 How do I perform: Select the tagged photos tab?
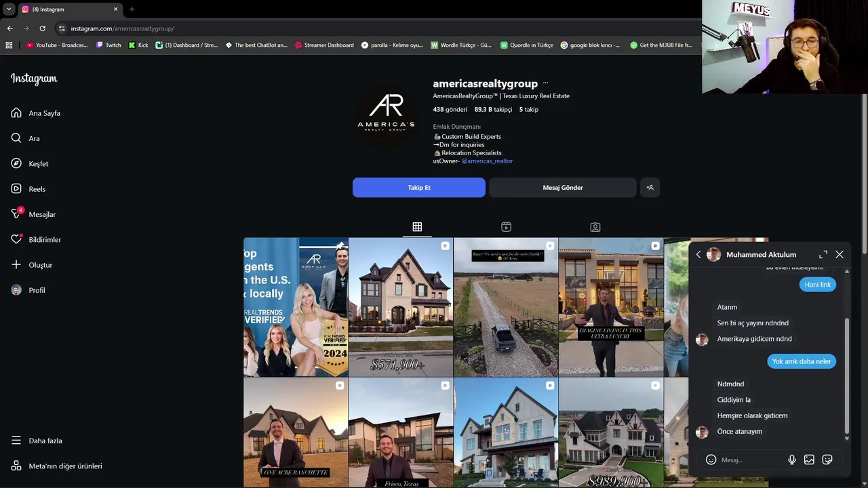click(x=595, y=227)
